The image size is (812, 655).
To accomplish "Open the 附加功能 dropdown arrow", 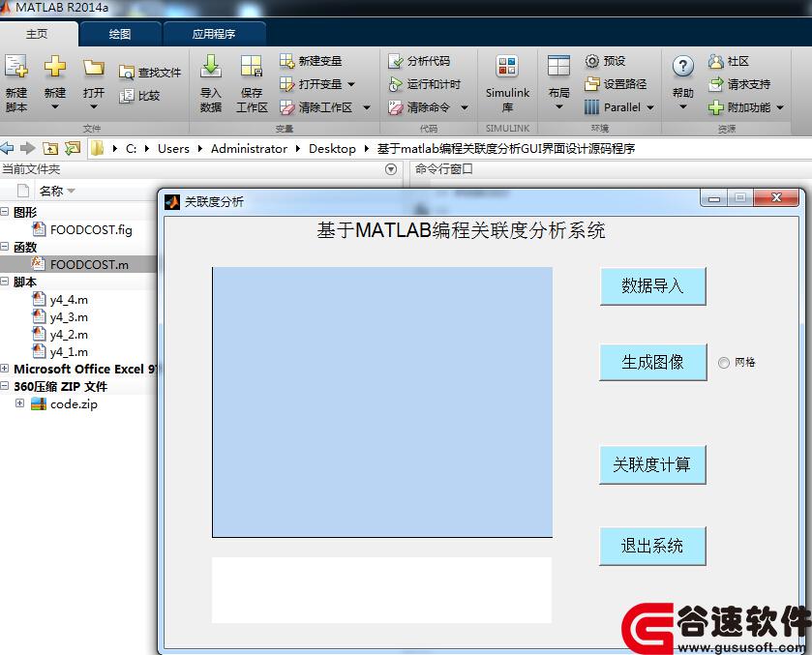I will pyautogui.click(x=780, y=107).
